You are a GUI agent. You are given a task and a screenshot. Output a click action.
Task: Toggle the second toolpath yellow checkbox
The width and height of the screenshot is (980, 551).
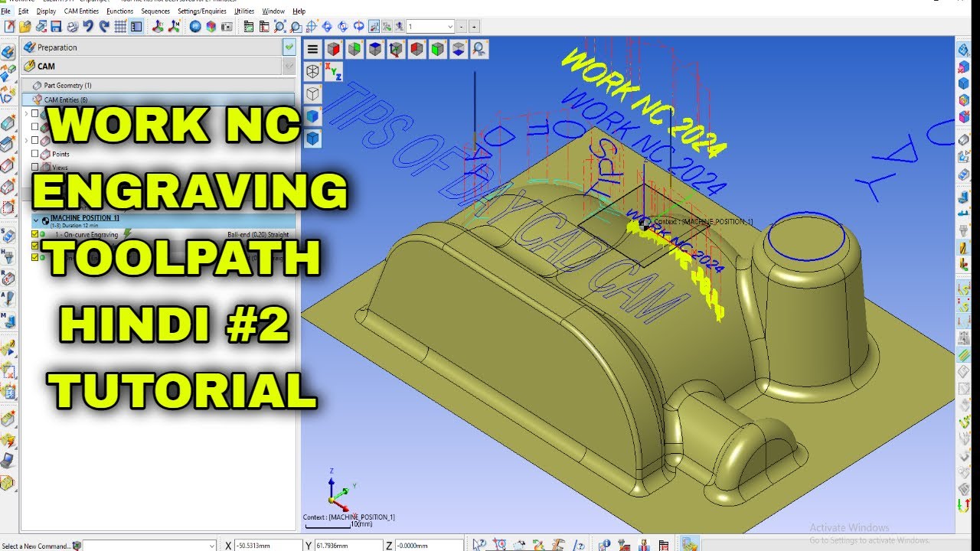34,246
